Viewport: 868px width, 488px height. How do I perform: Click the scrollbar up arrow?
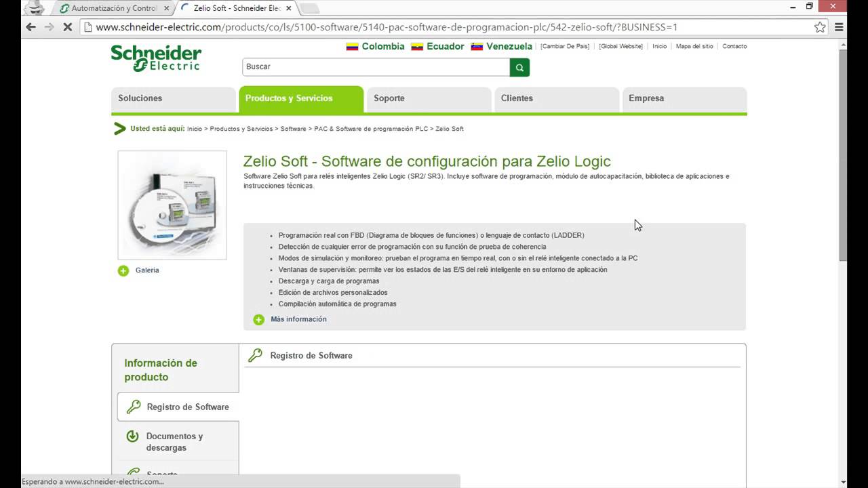coord(843,43)
